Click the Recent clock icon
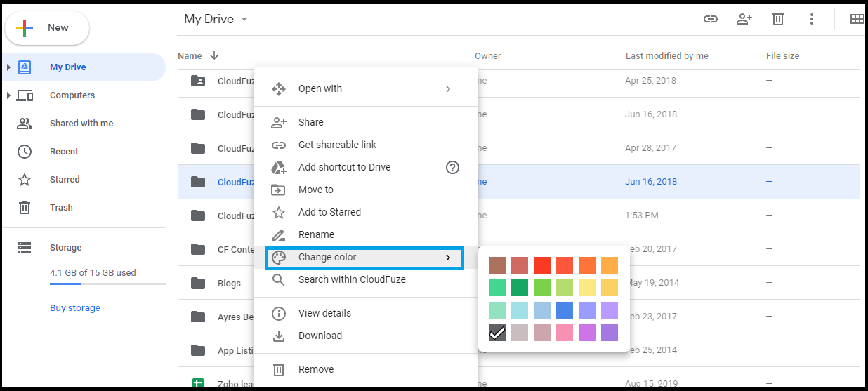The width and height of the screenshot is (868, 391). [25, 152]
